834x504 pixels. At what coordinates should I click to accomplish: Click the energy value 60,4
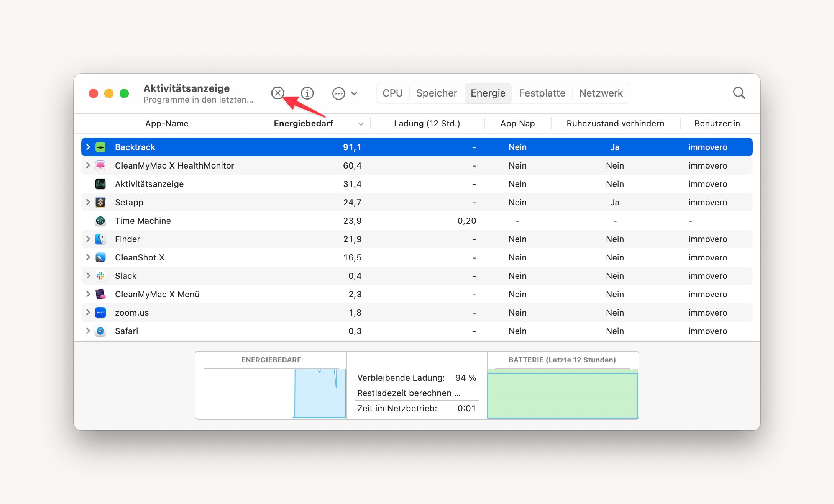coord(352,166)
